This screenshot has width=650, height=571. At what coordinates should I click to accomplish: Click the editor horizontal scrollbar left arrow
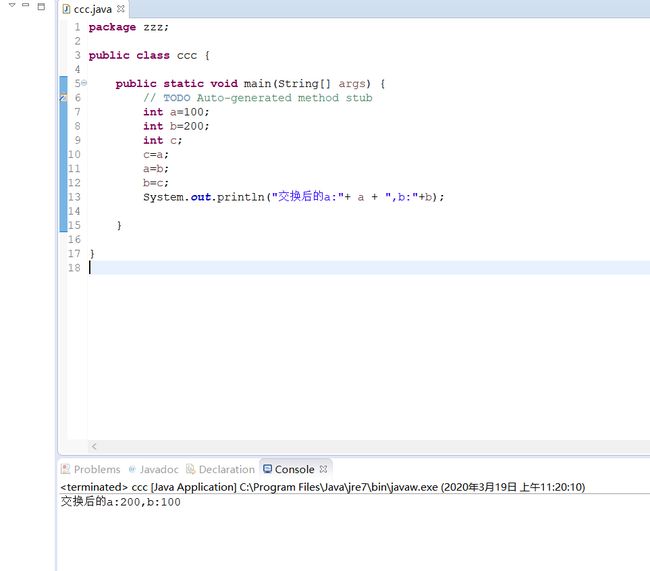[94, 446]
